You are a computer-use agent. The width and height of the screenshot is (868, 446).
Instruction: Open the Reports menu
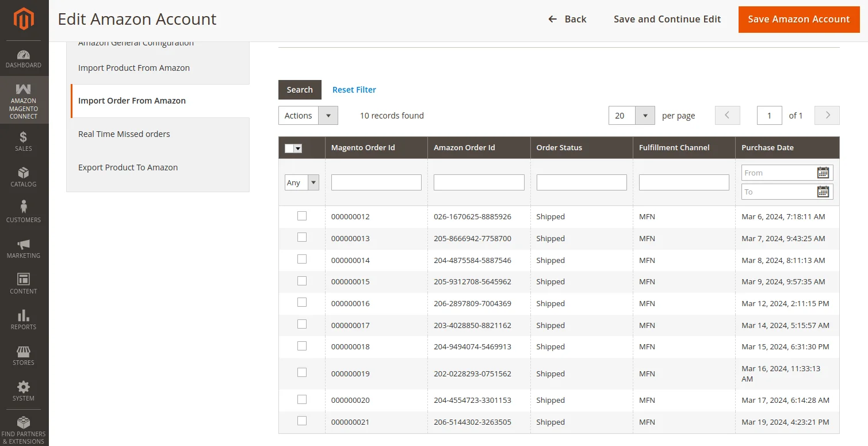pos(24,319)
